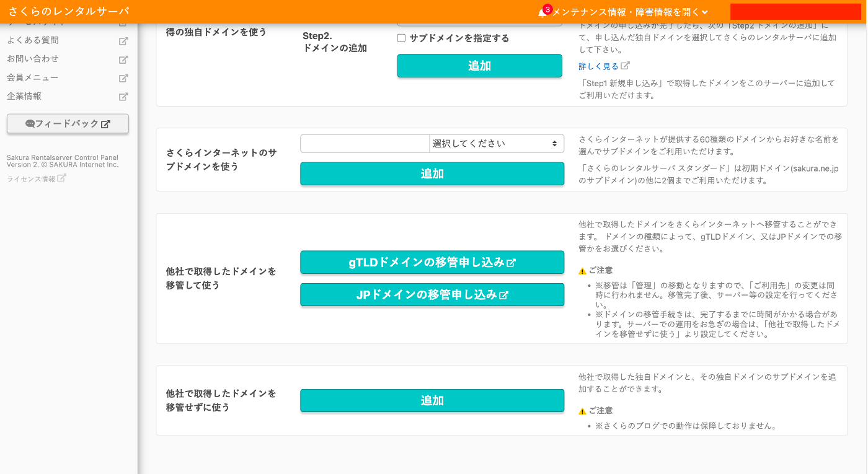
Task: Click the speech-bubble icon on フィードバック button
Action: coord(29,123)
